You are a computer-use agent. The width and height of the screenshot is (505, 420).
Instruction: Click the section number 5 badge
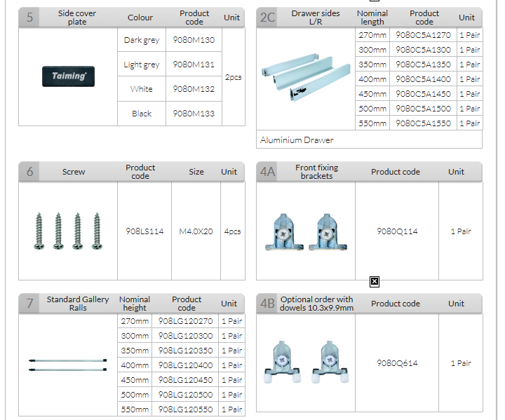coord(29,18)
